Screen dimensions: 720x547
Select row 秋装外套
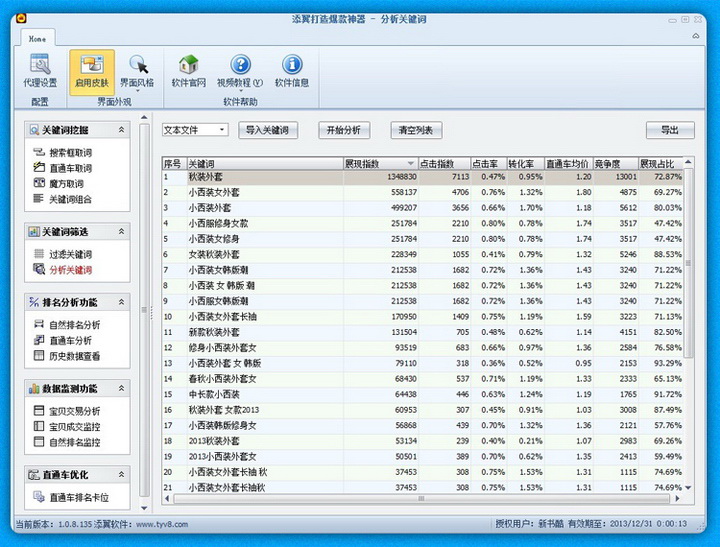tap(422, 177)
